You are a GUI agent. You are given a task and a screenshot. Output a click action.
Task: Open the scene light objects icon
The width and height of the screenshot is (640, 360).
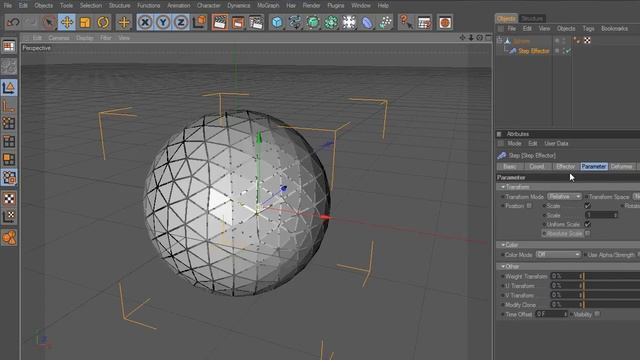click(x=349, y=22)
